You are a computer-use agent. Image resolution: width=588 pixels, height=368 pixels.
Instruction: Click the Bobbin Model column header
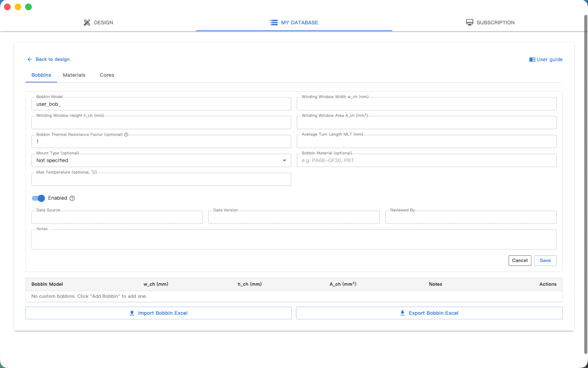(47, 284)
